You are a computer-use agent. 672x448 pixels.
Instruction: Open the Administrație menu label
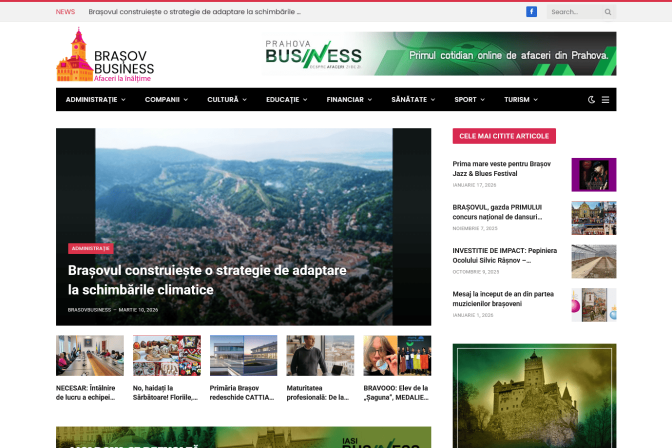tap(91, 99)
